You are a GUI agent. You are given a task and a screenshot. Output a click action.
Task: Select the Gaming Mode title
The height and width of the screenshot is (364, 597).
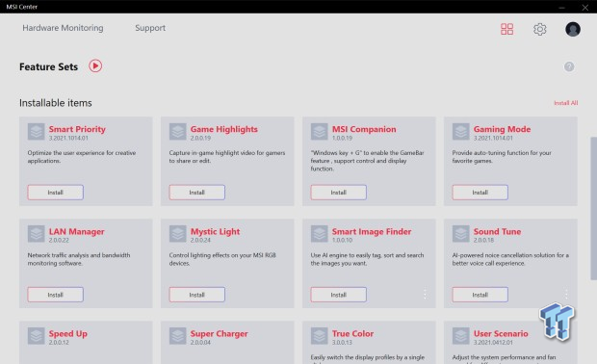(x=503, y=129)
